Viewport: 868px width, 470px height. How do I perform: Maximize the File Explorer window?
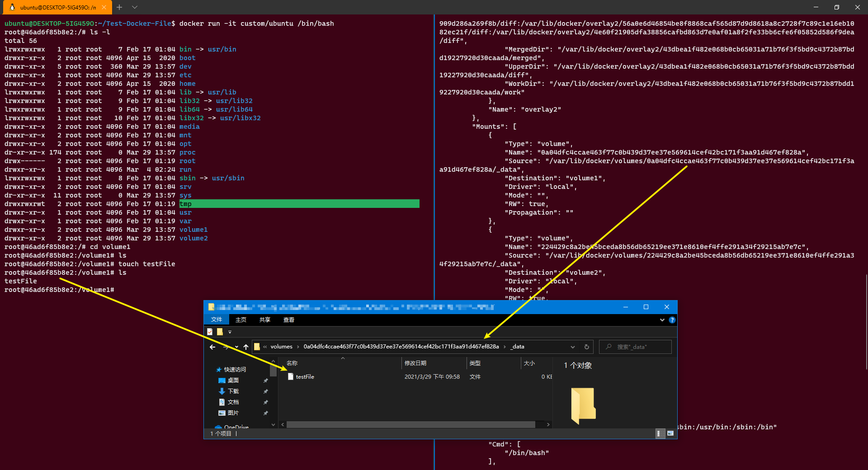tap(646, 307)
